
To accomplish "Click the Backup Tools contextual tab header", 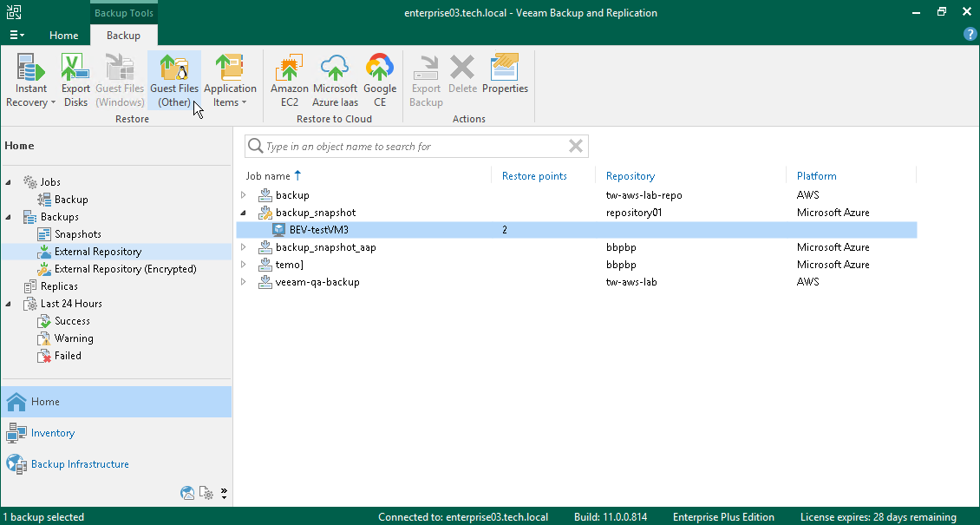I will click(124, 12).
